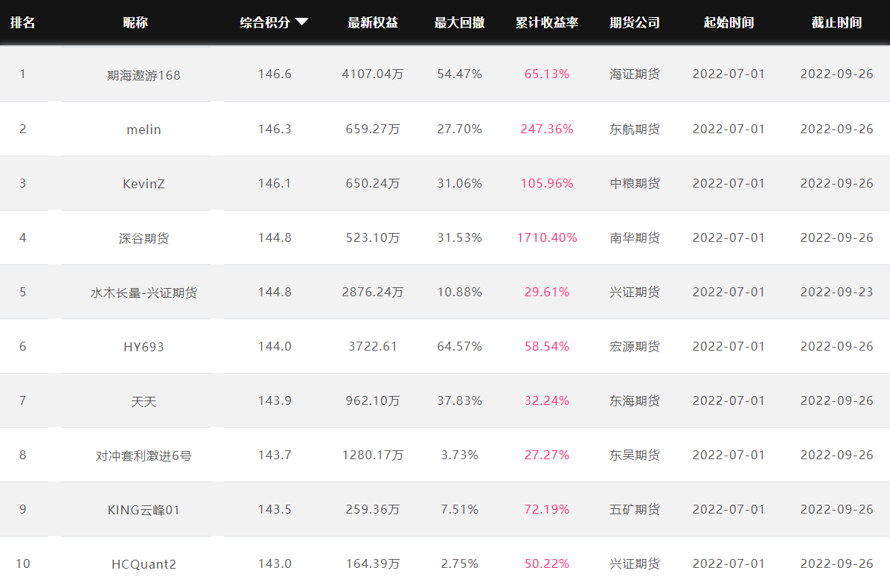The height and width of the screenshot is (588, 890).
Task: Click futures company 宏源期货
Action: click(635, 346)
